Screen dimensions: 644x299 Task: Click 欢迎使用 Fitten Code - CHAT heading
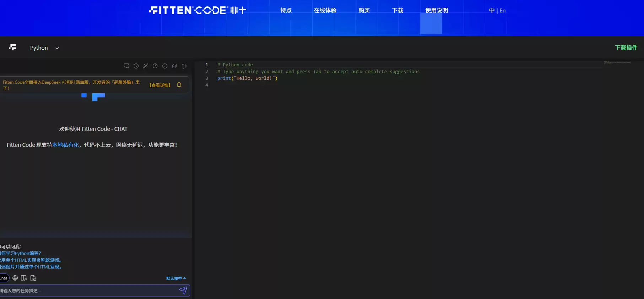coord(93,129)
